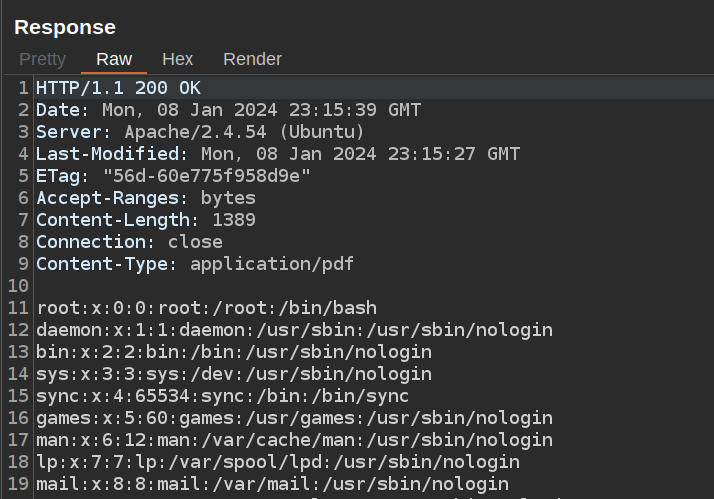Image resolution: width=714 pixels, height=499 pixels.
Task: Switch to the Render tab
Action: point(252,59)
